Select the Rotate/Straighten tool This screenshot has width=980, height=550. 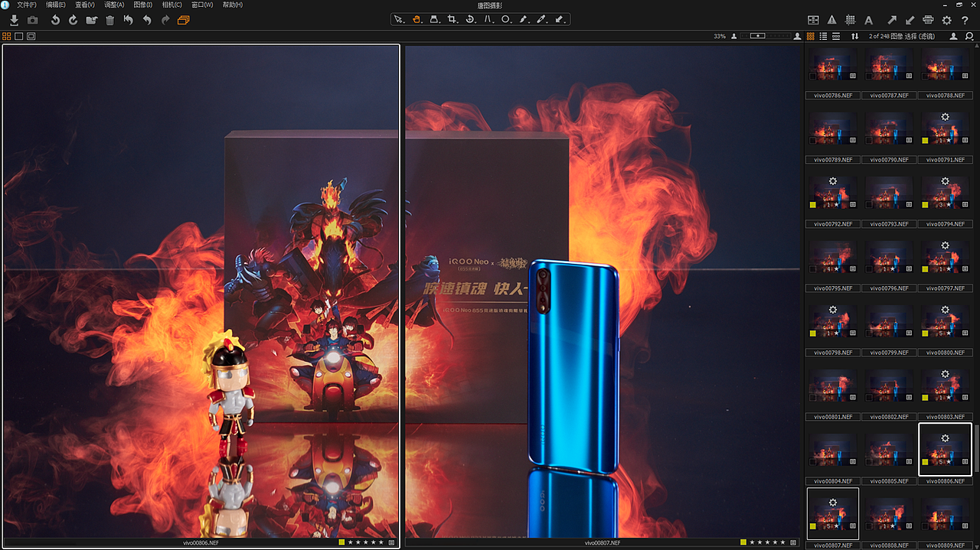pyautogui.click(x=470, y=19)
